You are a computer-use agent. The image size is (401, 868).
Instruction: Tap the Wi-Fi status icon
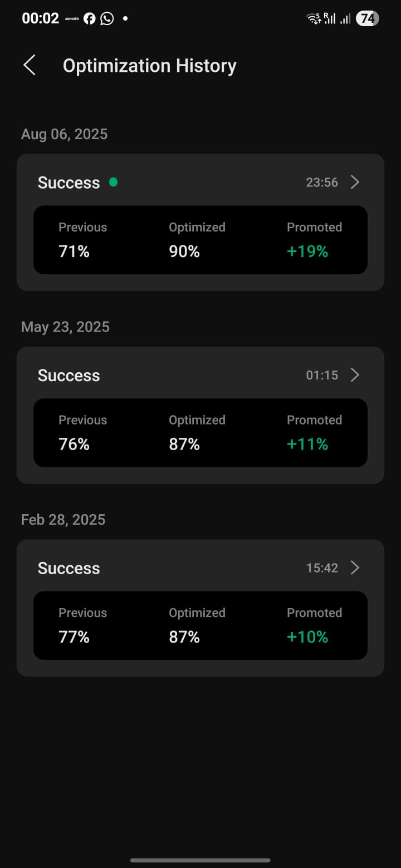pos(314,19)
